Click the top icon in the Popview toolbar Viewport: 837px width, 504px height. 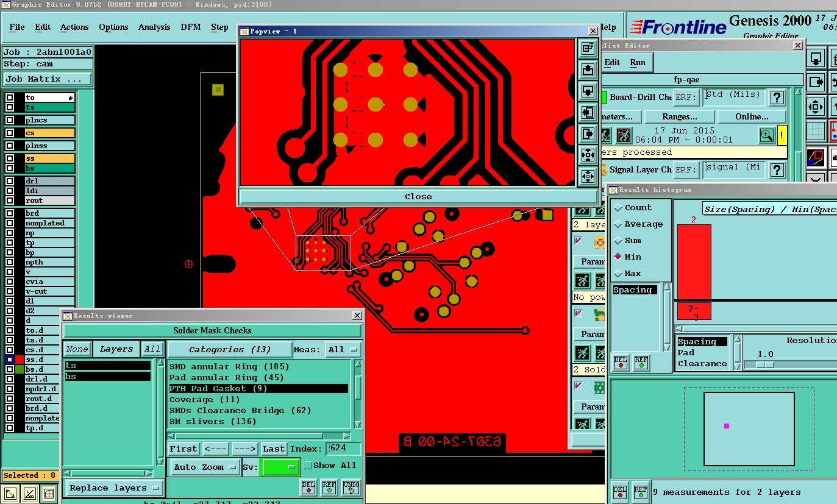[x=588, y=49]
